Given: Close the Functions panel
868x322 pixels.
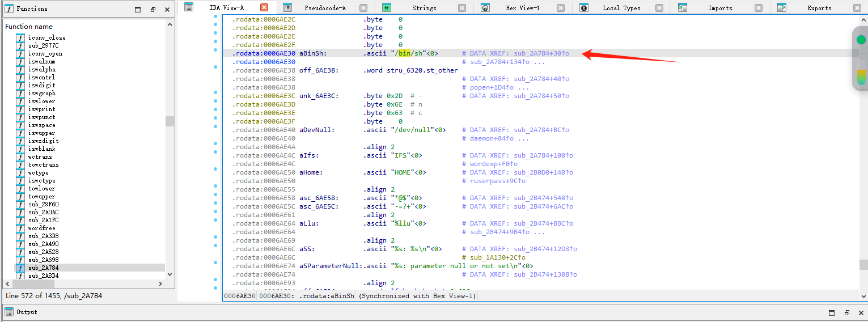Looking at the screenshot, I should [x=167, y=10].
